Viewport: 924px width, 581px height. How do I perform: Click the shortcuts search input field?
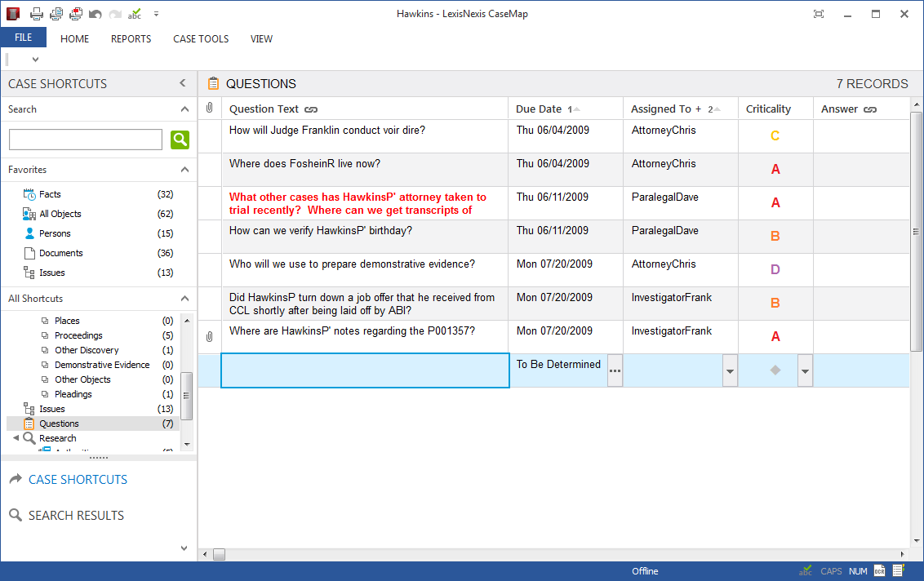[x=86, y=140]
